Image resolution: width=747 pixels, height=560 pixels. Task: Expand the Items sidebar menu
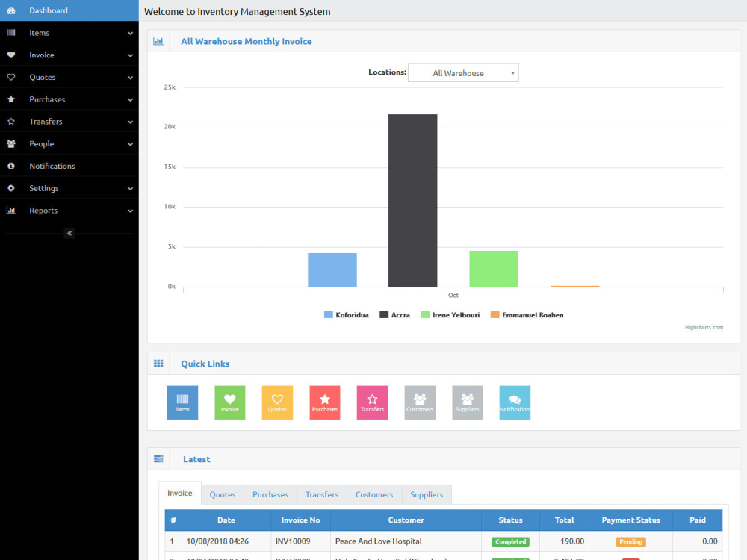(x=69, y=32)
